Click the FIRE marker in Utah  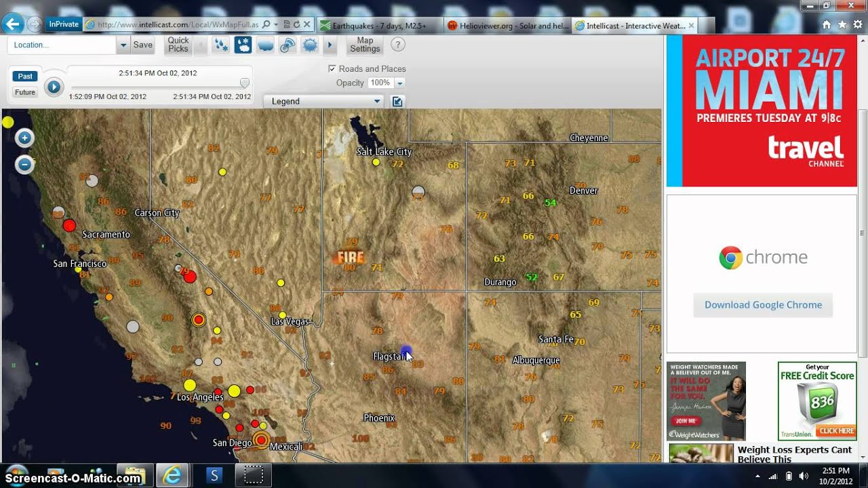pos(351,258)
